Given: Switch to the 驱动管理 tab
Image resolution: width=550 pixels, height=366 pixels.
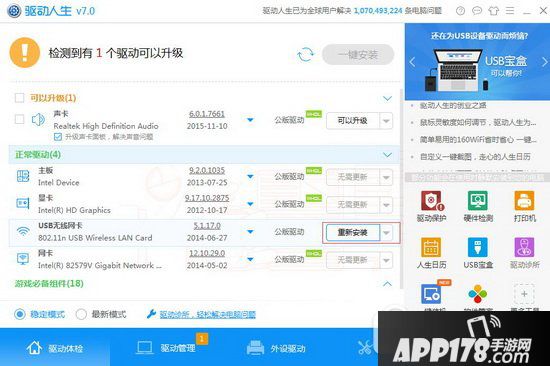Looking at the screenshot, I should pos(166,348).
